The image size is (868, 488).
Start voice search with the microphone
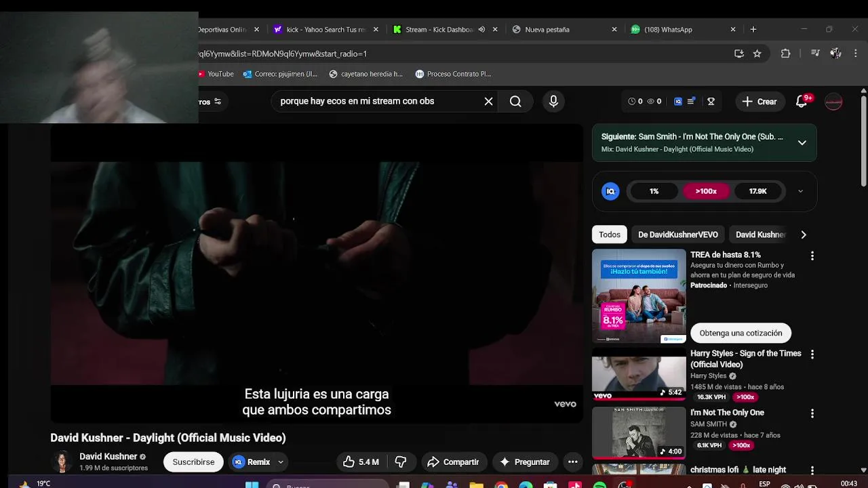[553, 101]
